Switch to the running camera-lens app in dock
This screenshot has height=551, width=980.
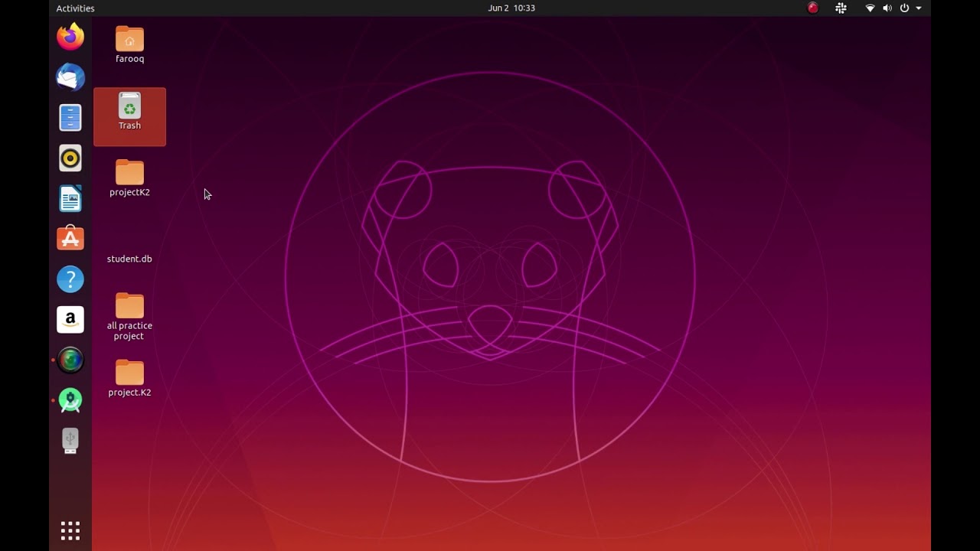pyautogui.click(x=70, y=360)
